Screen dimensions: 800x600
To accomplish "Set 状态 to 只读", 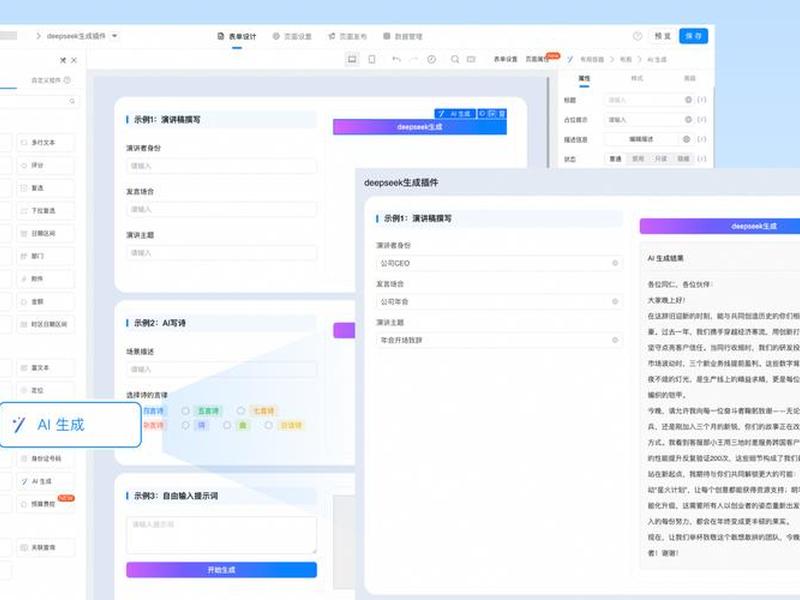I will (661, 159).
